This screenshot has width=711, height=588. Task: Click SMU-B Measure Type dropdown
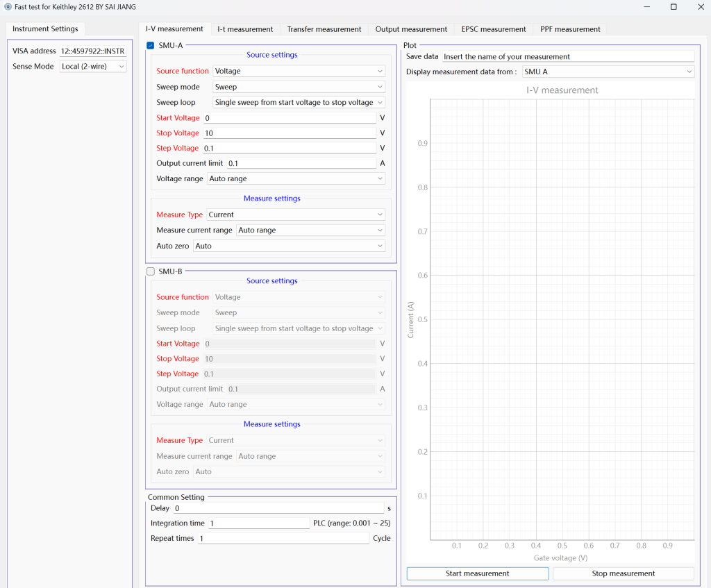(x=296, y=440)
